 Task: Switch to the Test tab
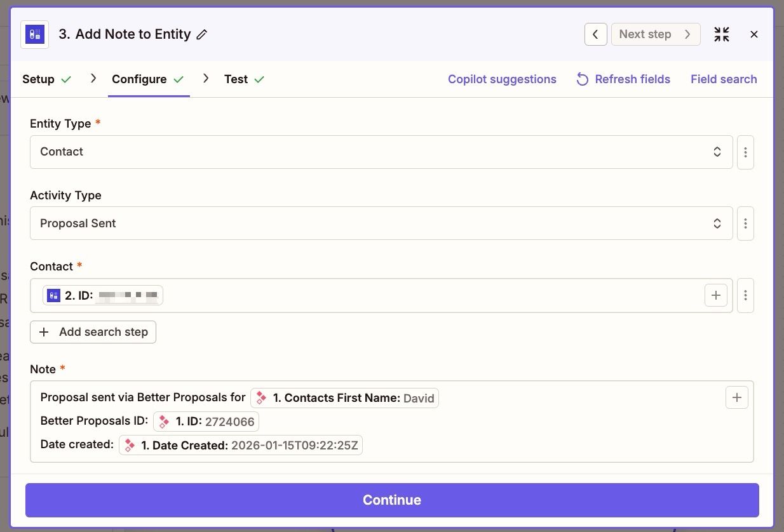click(x=236, y=79)
